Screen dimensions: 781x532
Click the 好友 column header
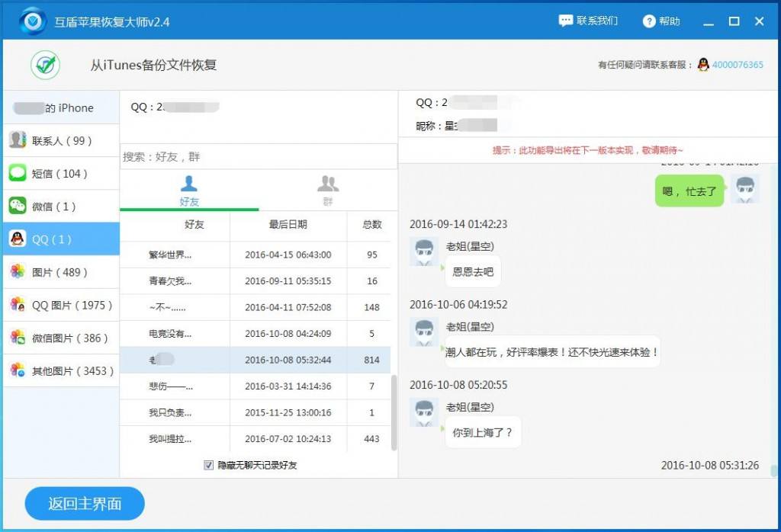(194, 224)
